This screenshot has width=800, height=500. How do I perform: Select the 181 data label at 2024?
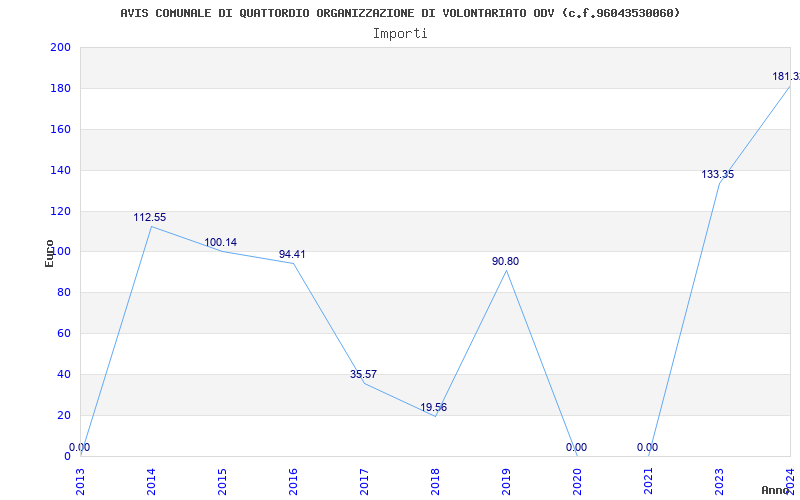pyautogui.click(x=785, y=76)
